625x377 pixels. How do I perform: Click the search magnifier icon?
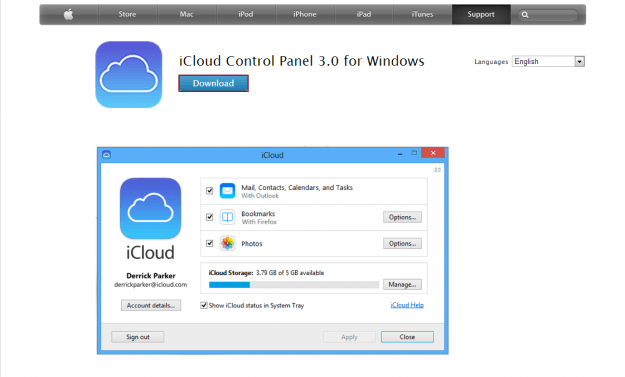(525, 15)
